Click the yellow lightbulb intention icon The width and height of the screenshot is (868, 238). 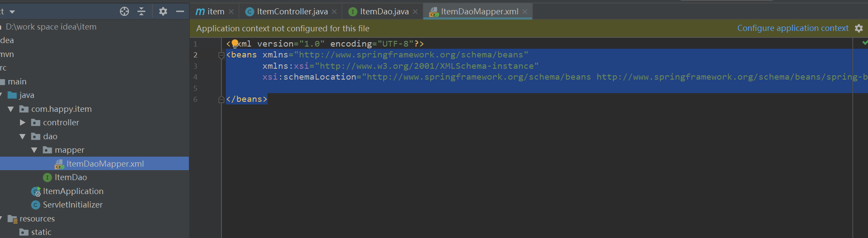point(235,43)
